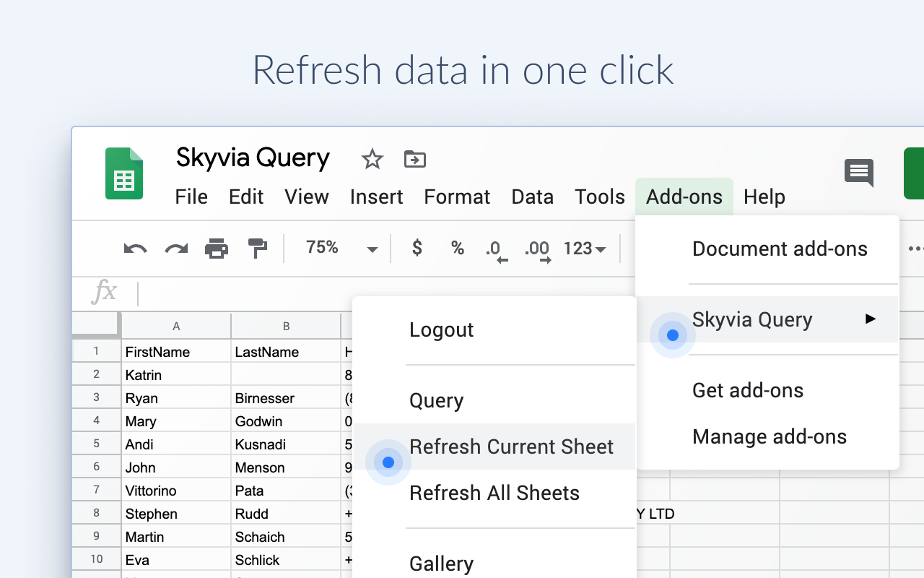Select the paint format roller icon
The image size is (924, 578).
[x=258, y=249]
